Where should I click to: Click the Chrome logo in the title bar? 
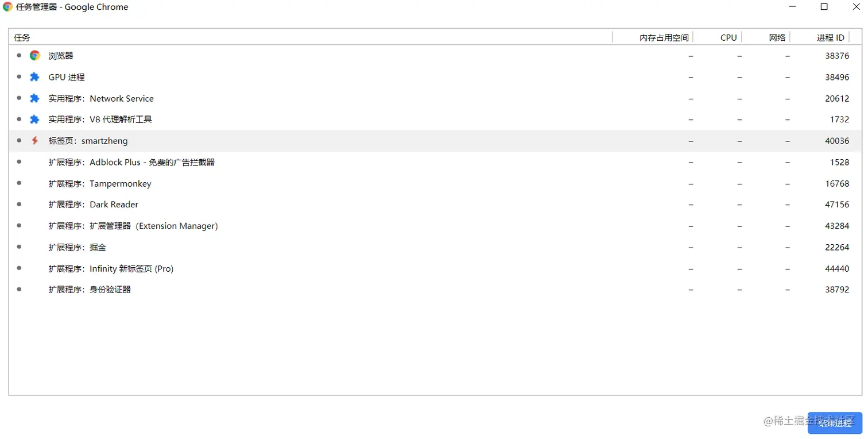click(x=8, y=7)
